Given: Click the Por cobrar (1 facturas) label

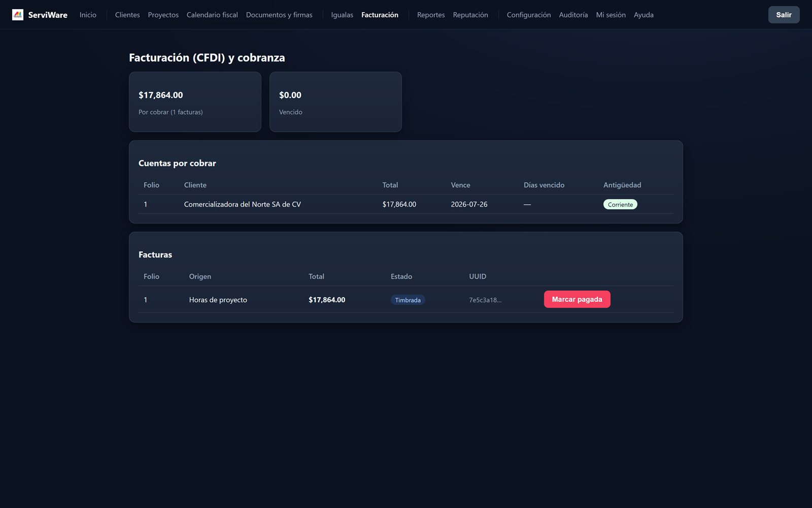Looking at the screenshot, I should [171, 112].
